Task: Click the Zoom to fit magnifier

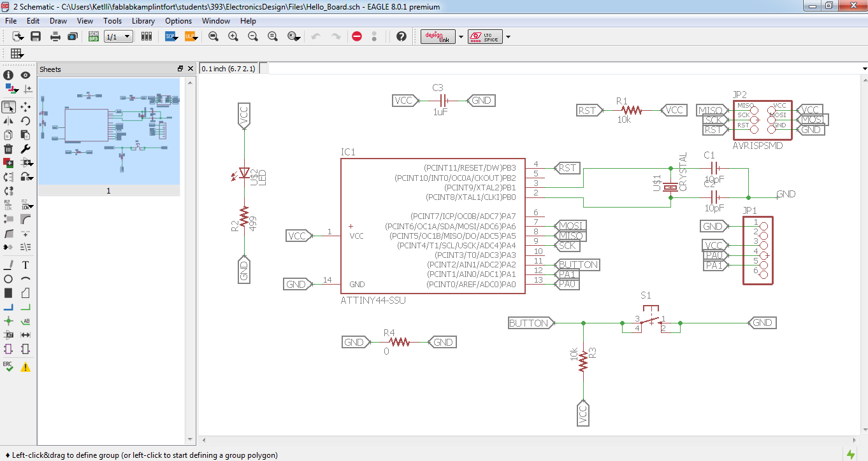Action: pos(213,36)
